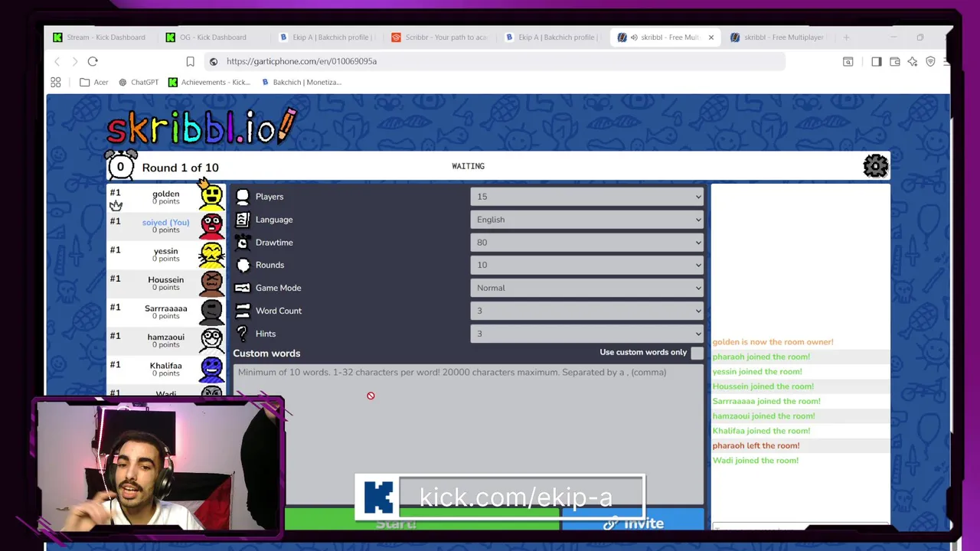Click the skribbl.io logo
This screenshot has width=980, height=551.
pyautogui.click(x=201, y=126)
